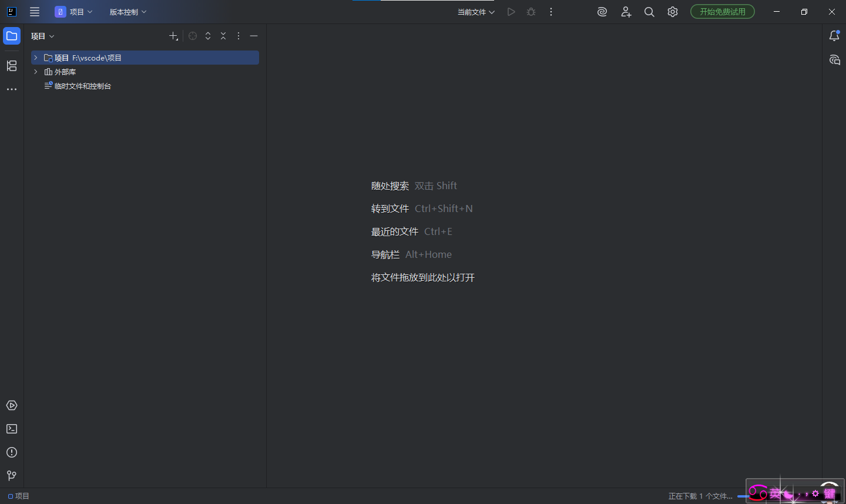Expand the 外部库 tree node
846x504 pixels.
36,72
